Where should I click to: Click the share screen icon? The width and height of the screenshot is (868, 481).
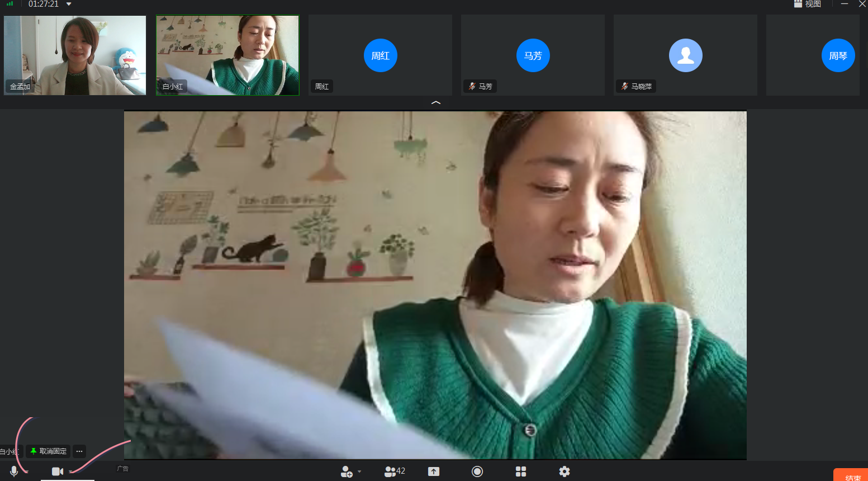[434, 471]
